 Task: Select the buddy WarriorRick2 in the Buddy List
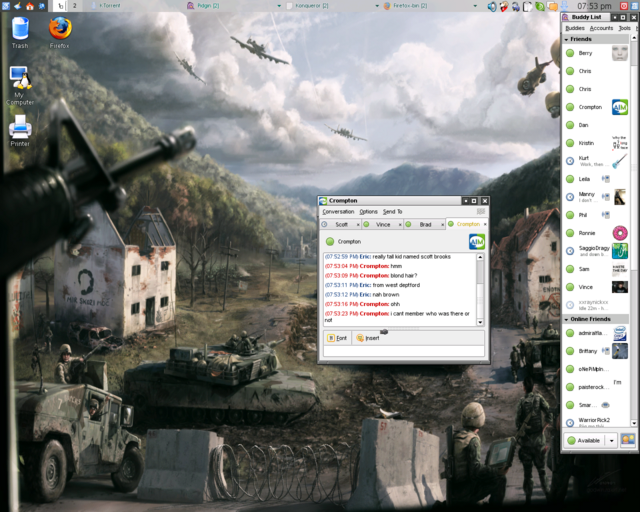click(x=596, y=422)
